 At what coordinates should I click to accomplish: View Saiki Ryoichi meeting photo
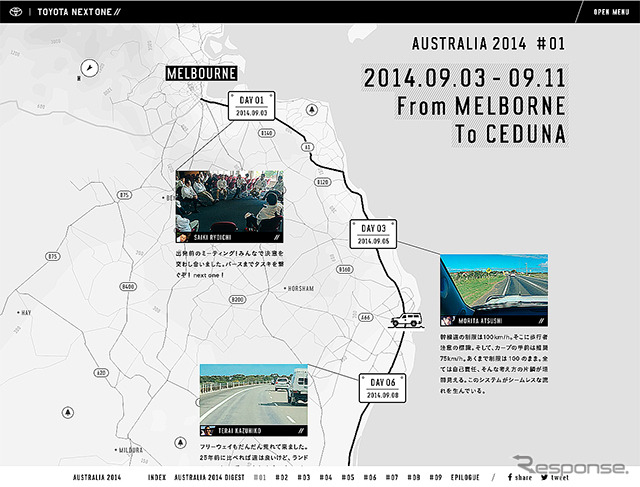pos(229,202)
